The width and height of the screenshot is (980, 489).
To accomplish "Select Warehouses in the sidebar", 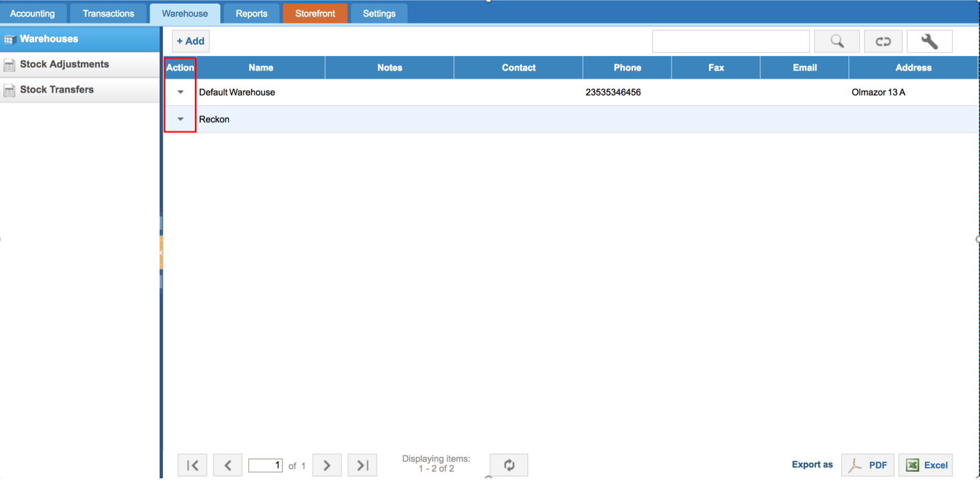I will [x=80, y=39].
